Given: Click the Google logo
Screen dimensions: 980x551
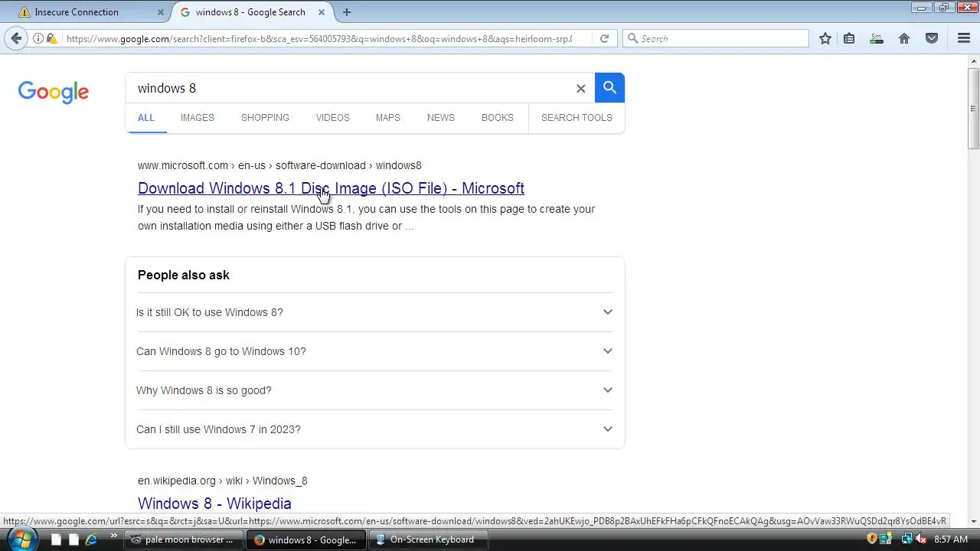Looking at the screenshot, I should [x=54, y=92].
